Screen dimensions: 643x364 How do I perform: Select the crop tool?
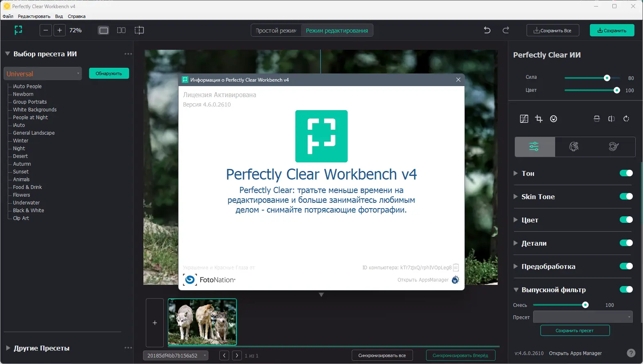539,119
